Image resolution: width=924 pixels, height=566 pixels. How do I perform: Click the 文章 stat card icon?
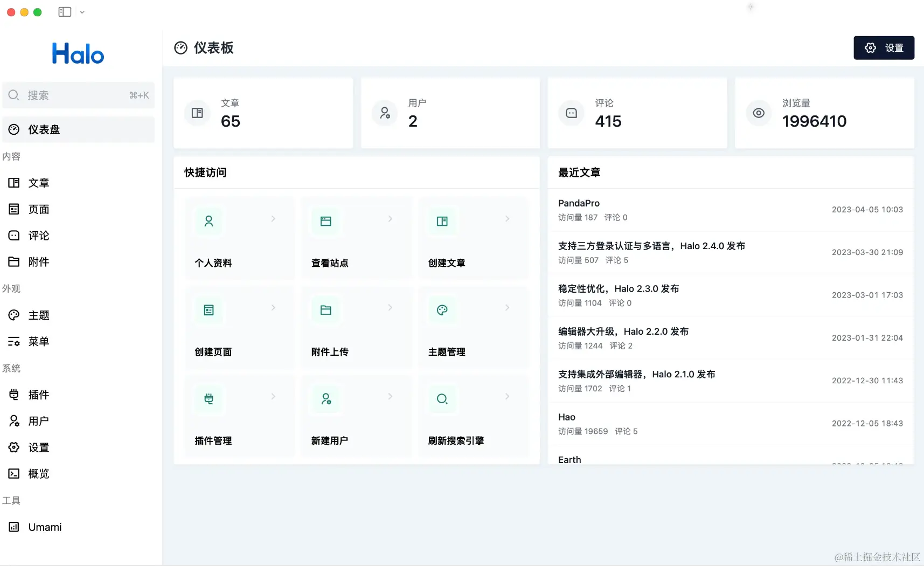point(197,113)
